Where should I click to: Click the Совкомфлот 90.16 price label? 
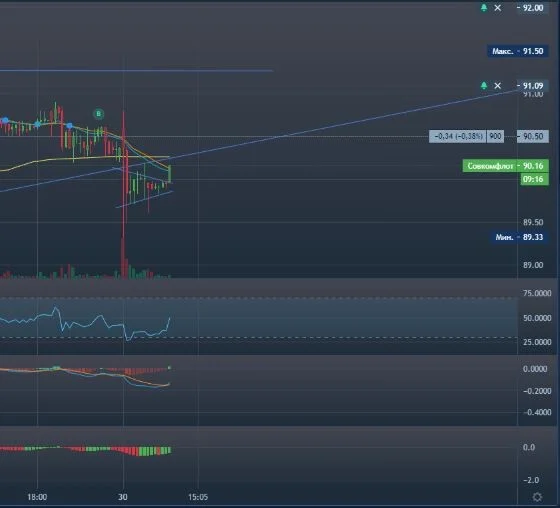(x=505, y=166)
